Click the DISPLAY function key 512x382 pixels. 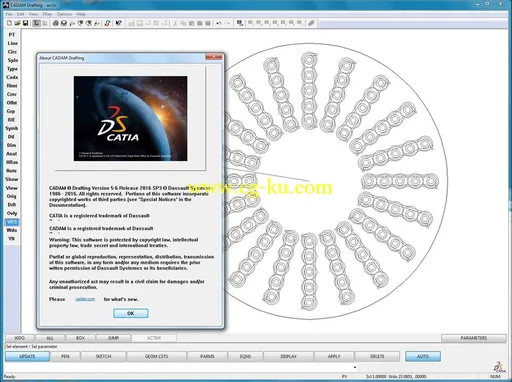click(289, 356)
